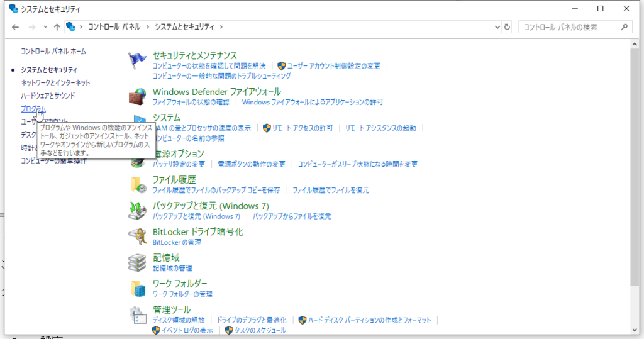The image size is (644, 339).
Task: Click コンピューターがスリープ状態になる時間を変更
Action: [357, 164]
